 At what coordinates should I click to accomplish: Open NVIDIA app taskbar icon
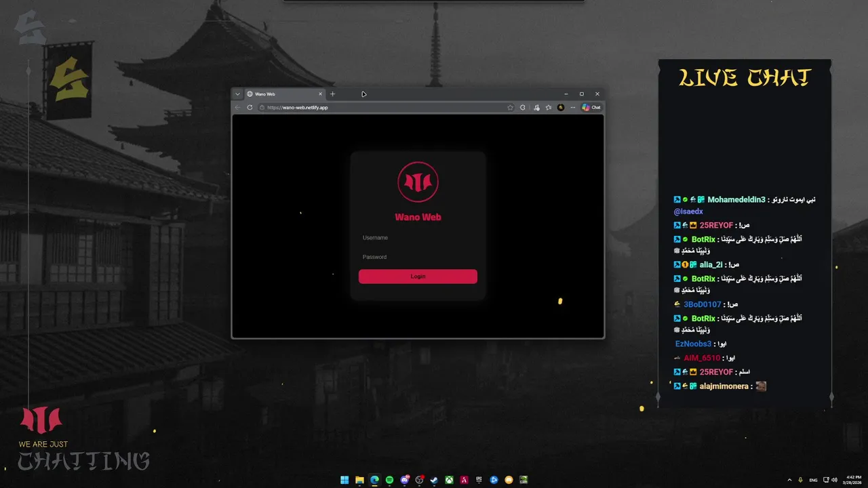[524, 480]
